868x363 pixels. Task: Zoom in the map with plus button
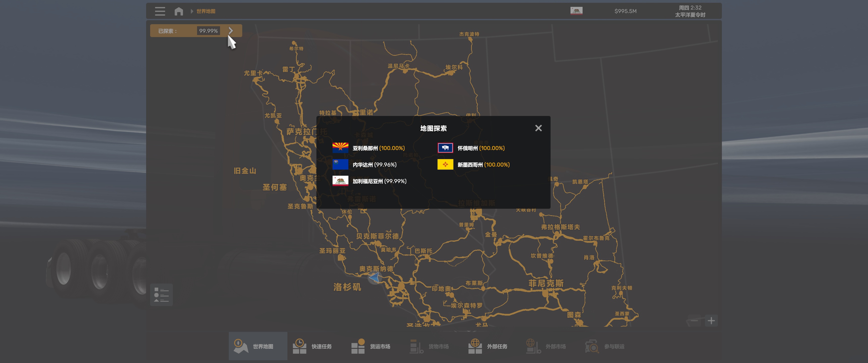711,321
